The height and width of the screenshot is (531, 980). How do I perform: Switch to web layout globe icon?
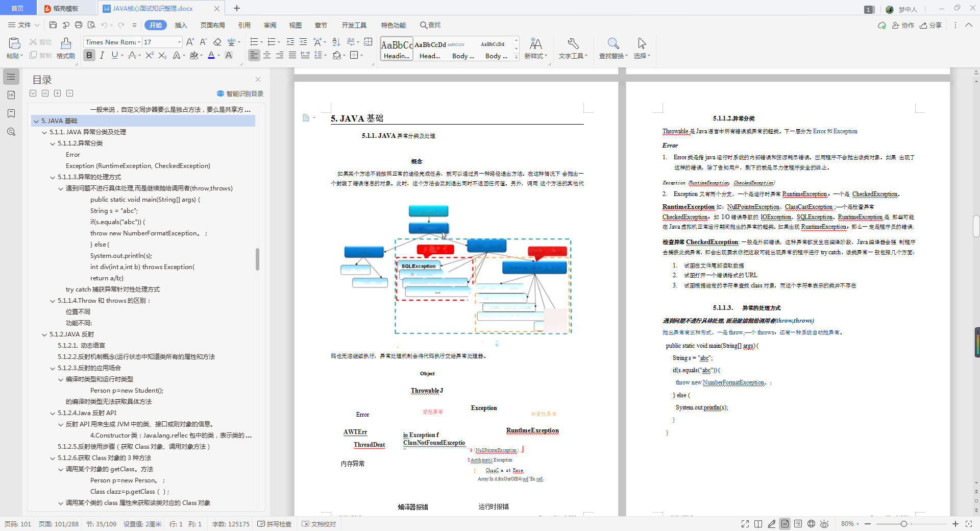(x=812, y=524)
